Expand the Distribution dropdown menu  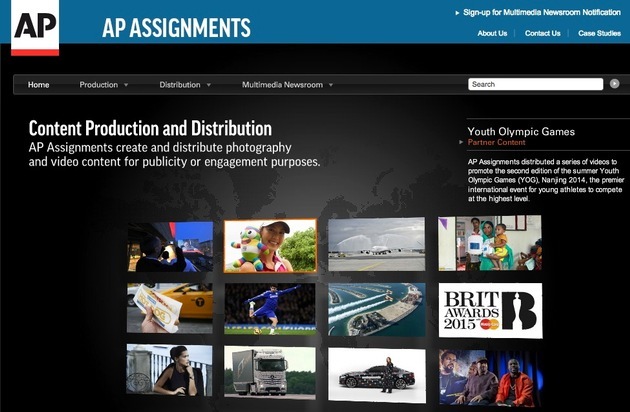point(185,85)
